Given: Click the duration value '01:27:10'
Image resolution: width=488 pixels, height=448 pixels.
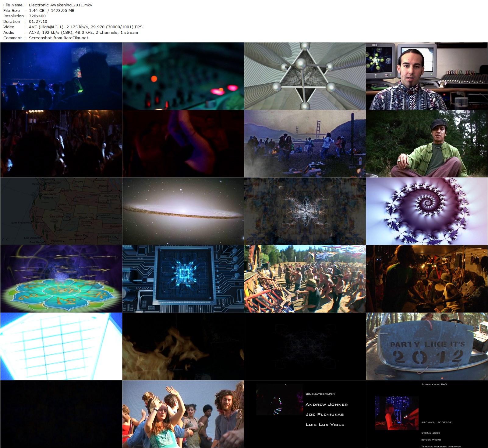Looking at the screenshot, I should 37,21.
